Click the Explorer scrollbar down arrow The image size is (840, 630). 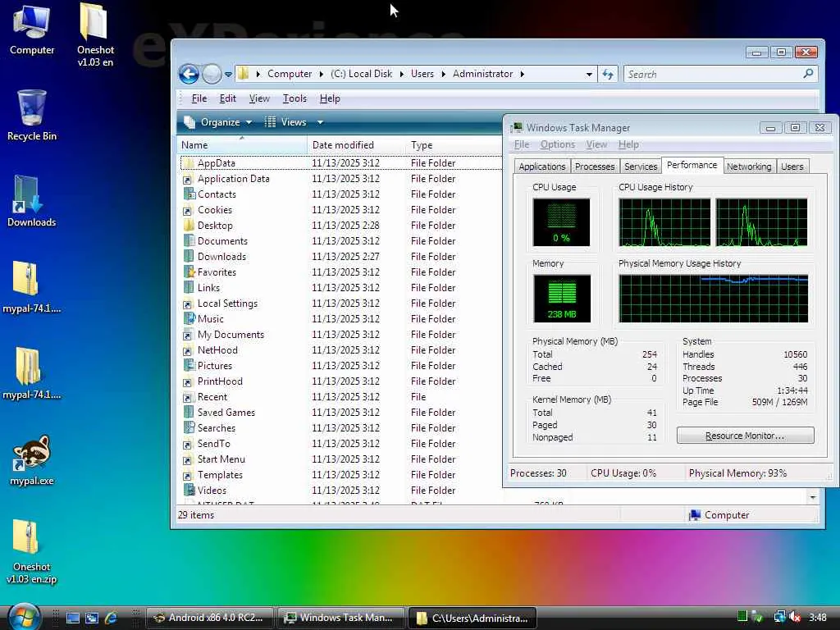[x=813, y=498]
